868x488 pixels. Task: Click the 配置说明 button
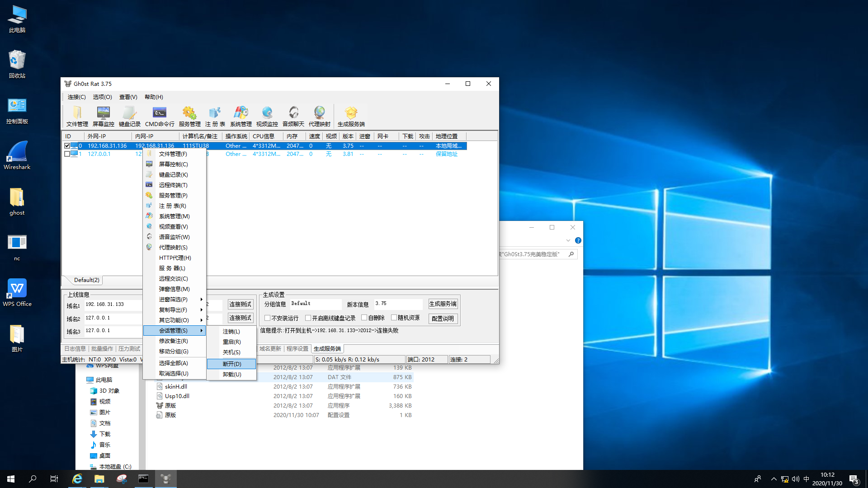(443, 319)
